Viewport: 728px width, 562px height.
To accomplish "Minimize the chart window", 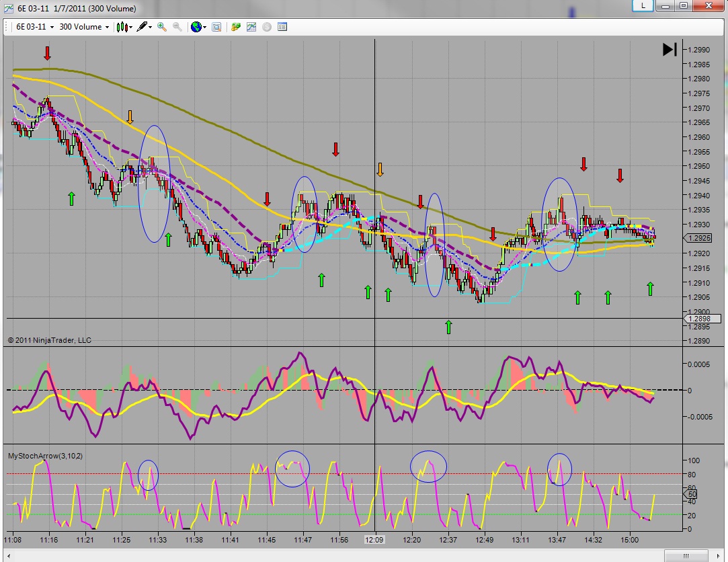I will (x=665, y=5).
